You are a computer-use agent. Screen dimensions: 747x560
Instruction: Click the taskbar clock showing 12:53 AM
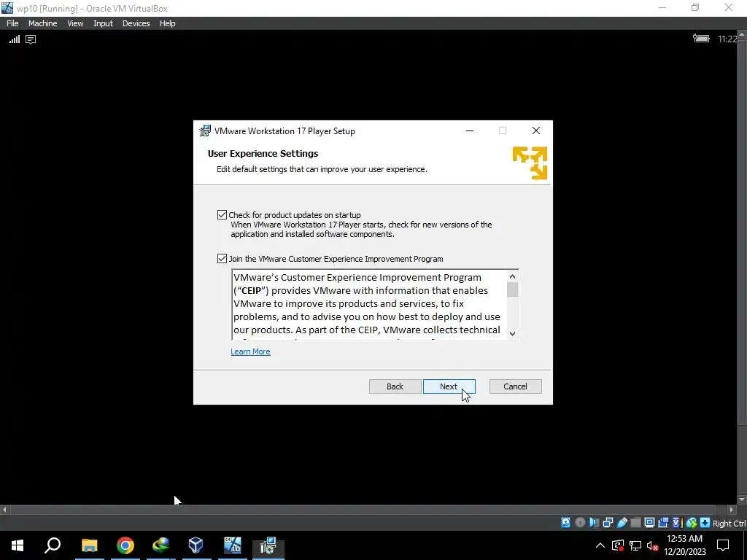[684, 545]
